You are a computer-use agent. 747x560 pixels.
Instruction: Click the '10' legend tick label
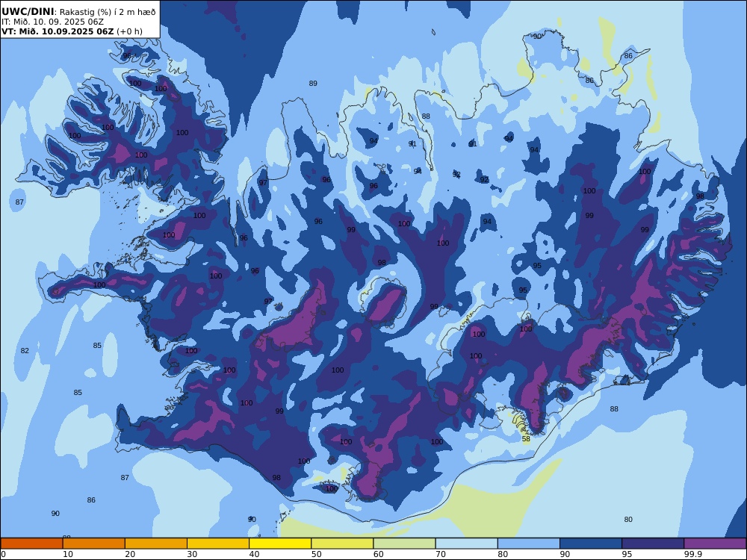click(68, 554)
